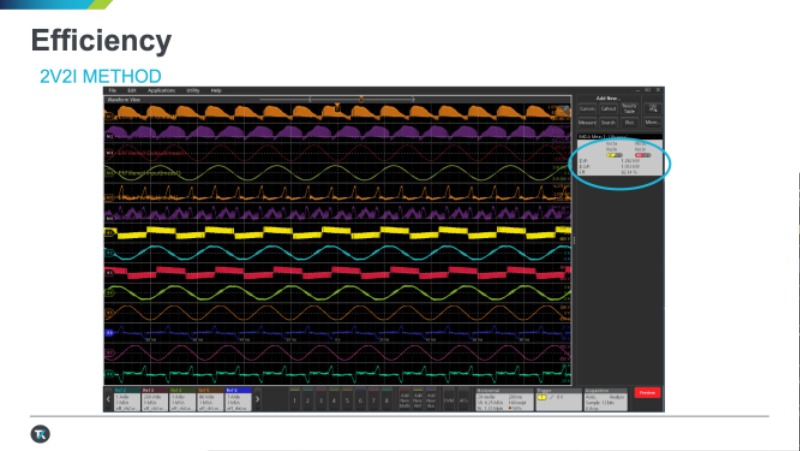Image resolution: width=800 pixels, height=451 pixels.
Task: Select the highlighted blue waveform handle
Action: tap(109, 333)
